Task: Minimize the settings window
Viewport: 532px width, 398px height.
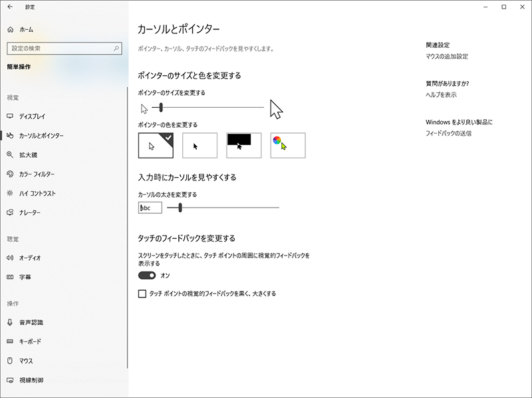Action: pos(485,7)
